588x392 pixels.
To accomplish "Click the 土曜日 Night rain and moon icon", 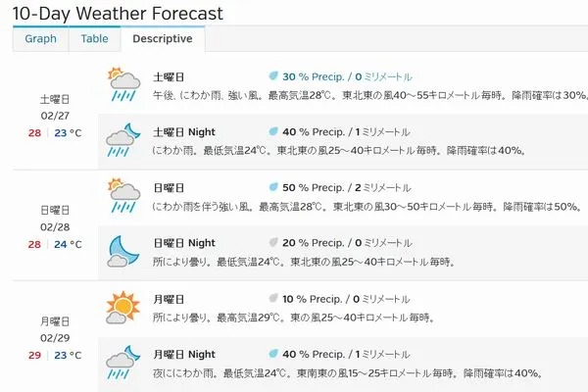I will click(123, 140).
